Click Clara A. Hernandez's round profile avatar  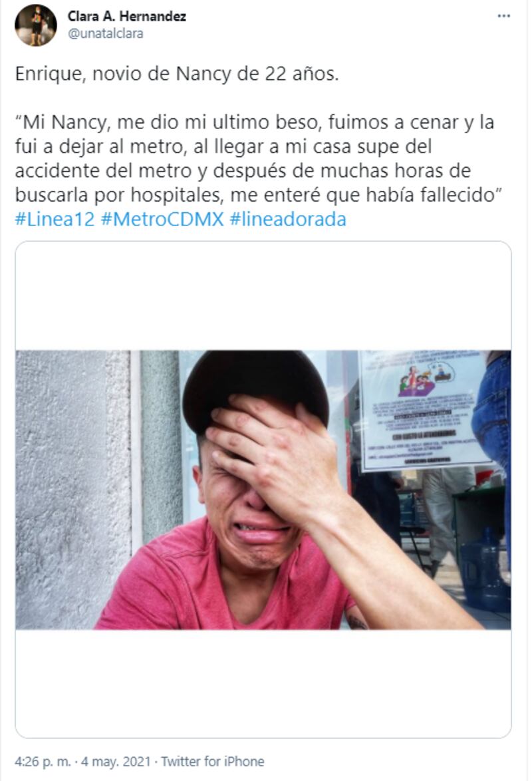tap(35, 25)
